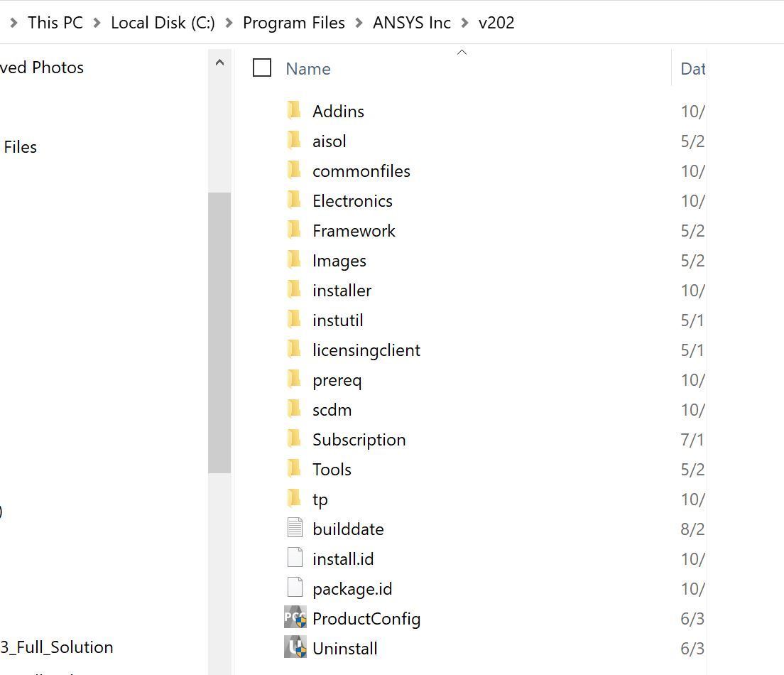Click the Framework folder icon

295,230
